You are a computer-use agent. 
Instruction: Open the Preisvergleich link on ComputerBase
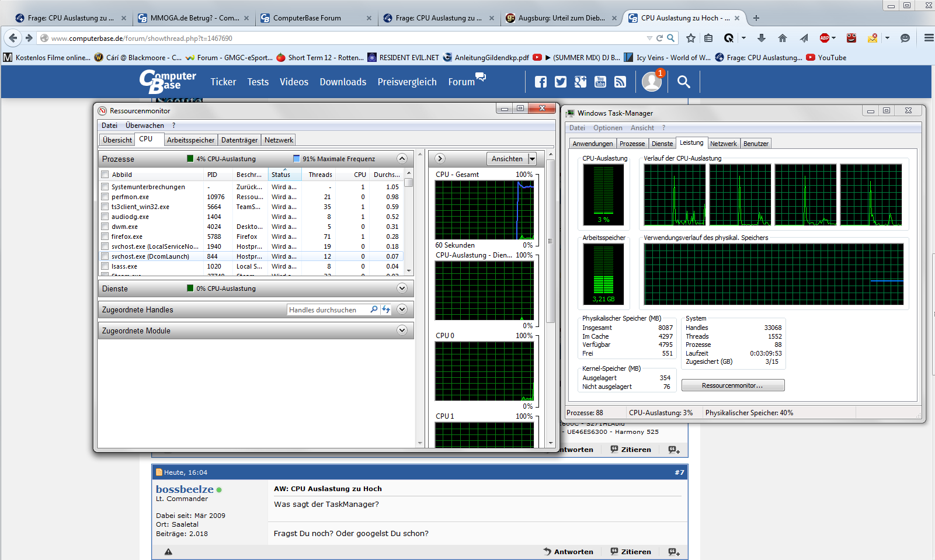[x=407, y=82]
